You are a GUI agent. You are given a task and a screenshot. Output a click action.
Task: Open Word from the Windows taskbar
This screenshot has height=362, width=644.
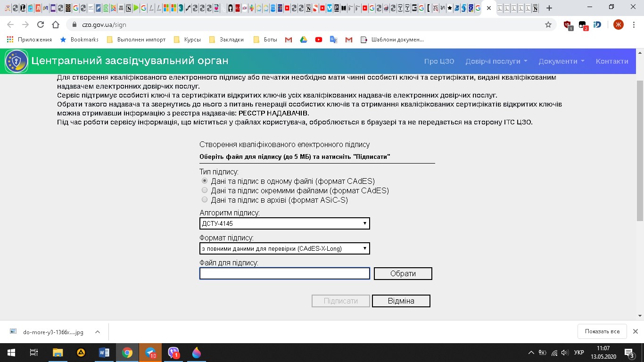click(104, 352)
